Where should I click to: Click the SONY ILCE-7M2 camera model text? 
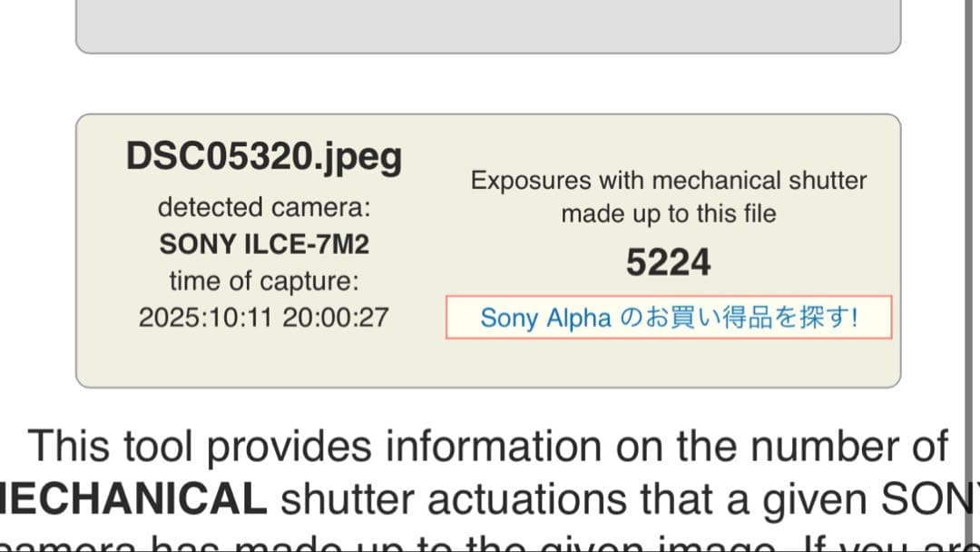pyautogui.click(x=264, y=243)
